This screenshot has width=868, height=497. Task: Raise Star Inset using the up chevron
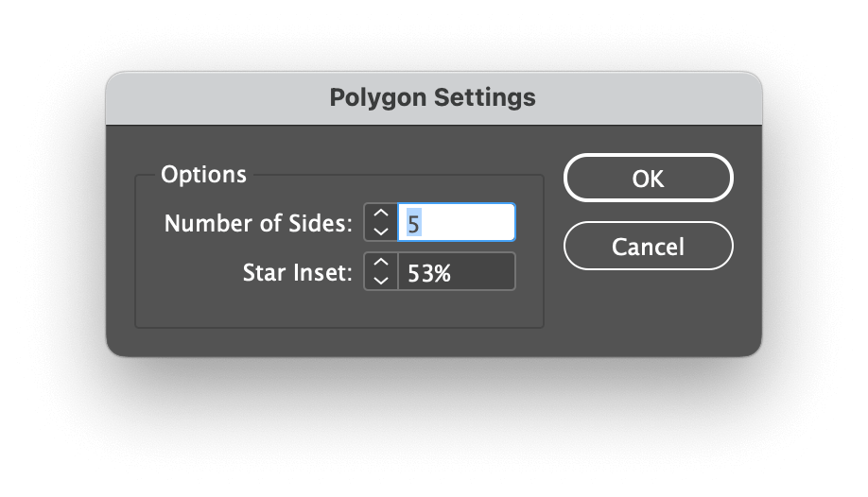pos(381,263)
